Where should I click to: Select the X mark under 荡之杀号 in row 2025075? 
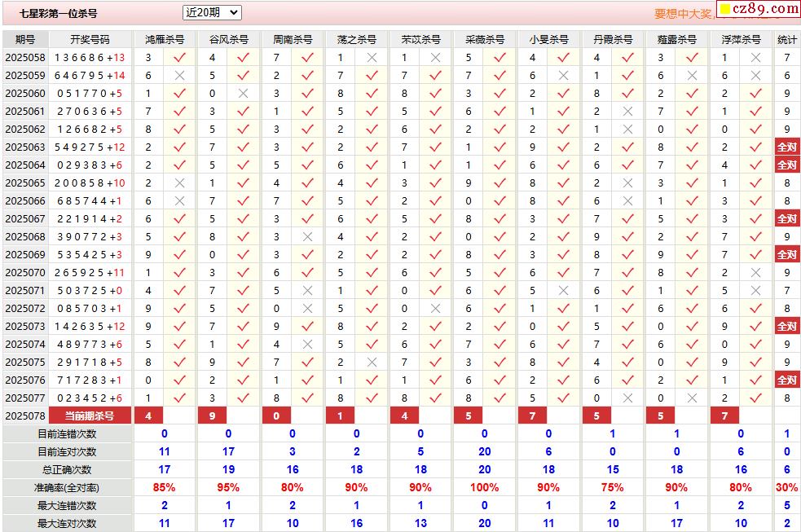coord(372,362)
